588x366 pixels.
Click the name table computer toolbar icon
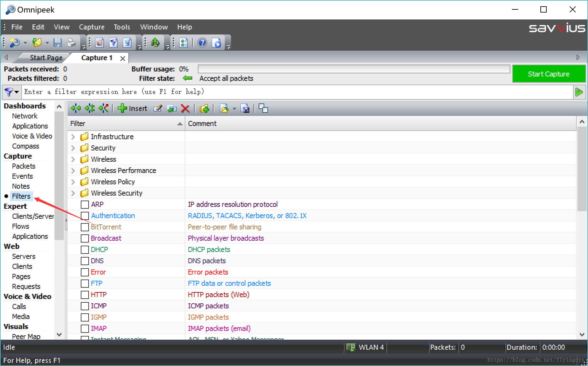(x=127, y=42)
